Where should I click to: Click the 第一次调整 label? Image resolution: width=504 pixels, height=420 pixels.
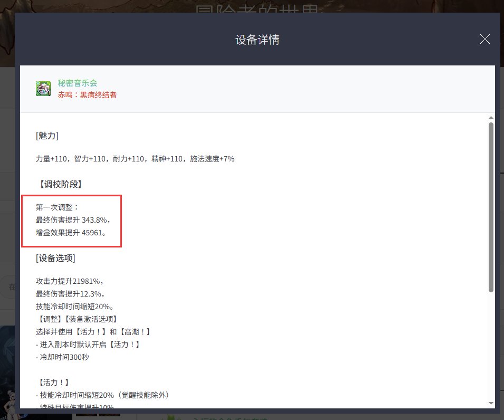click(57, 207)
